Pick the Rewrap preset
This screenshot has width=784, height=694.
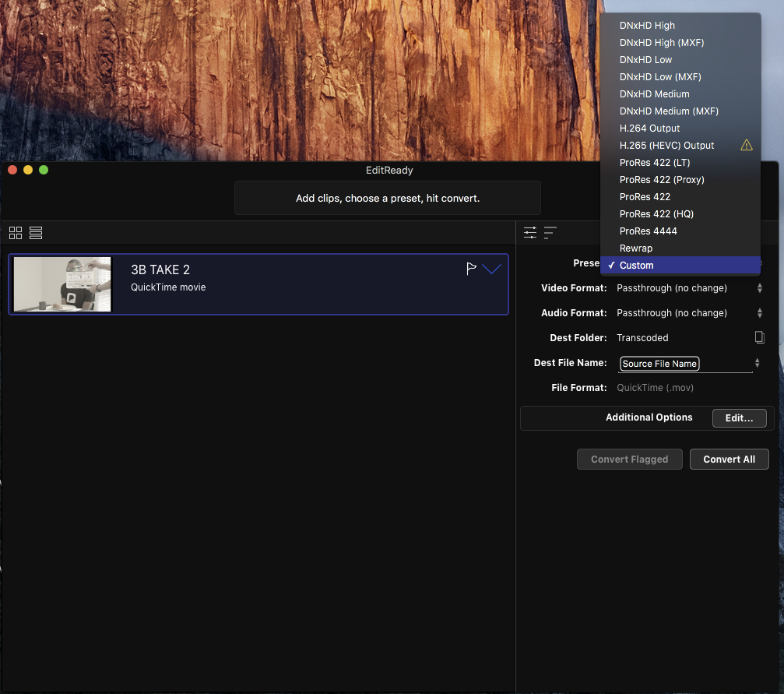(x=636, y=248)
